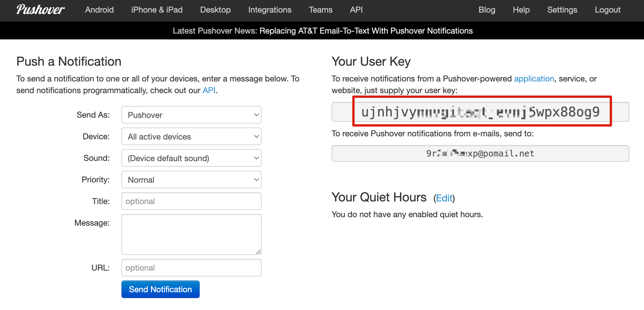Open the Desktop menu item
This screenshot has width=644, height=310.
215,10
